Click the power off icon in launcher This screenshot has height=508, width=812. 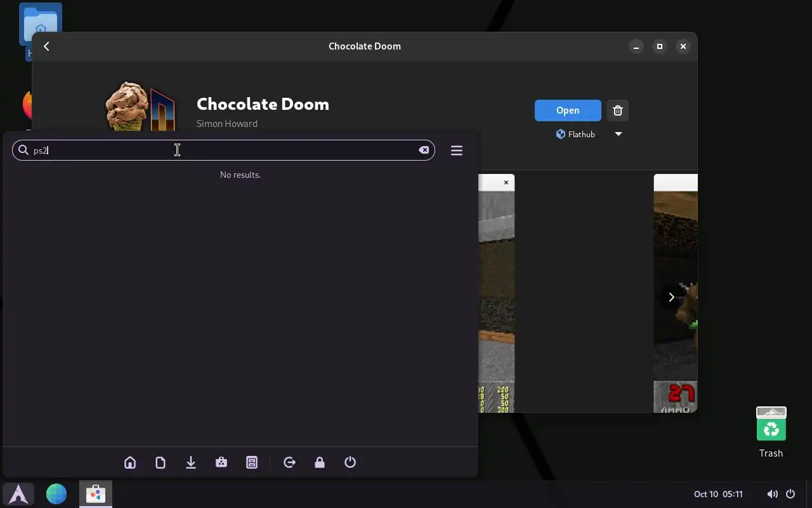(350, 462)
